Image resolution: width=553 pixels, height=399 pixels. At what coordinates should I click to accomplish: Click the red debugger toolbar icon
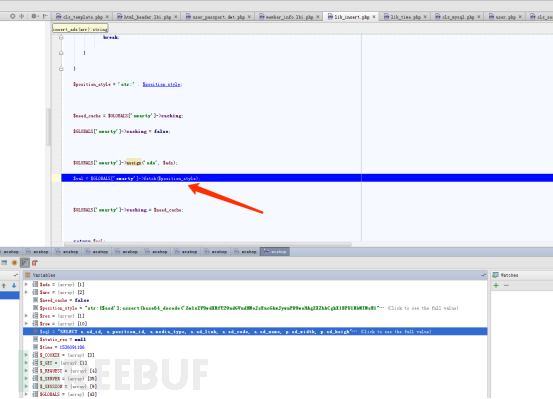point(35,263)
